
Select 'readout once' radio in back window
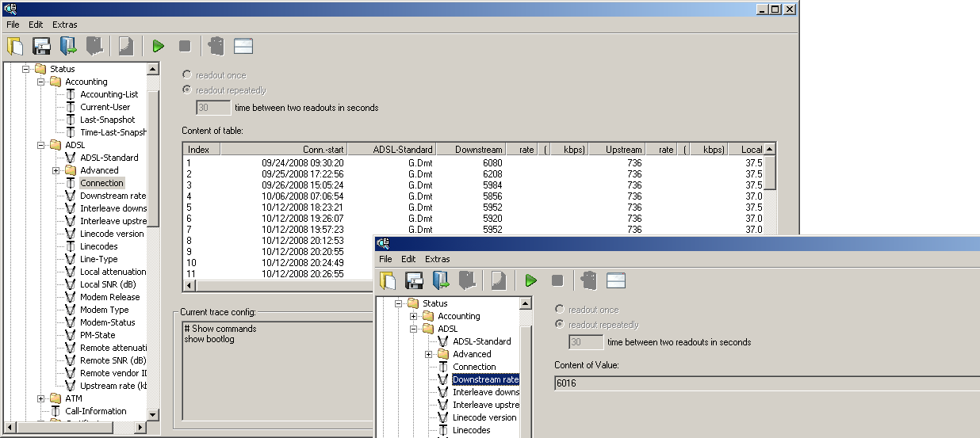[x=187, y=75]
